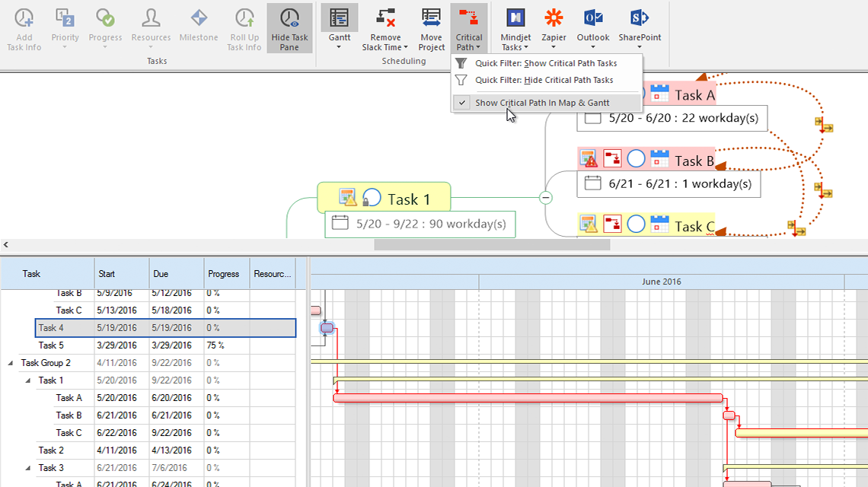Screen dimensions: 868x487
Task: Click the calendar icon on Task C topic
Action: (659, 224)
